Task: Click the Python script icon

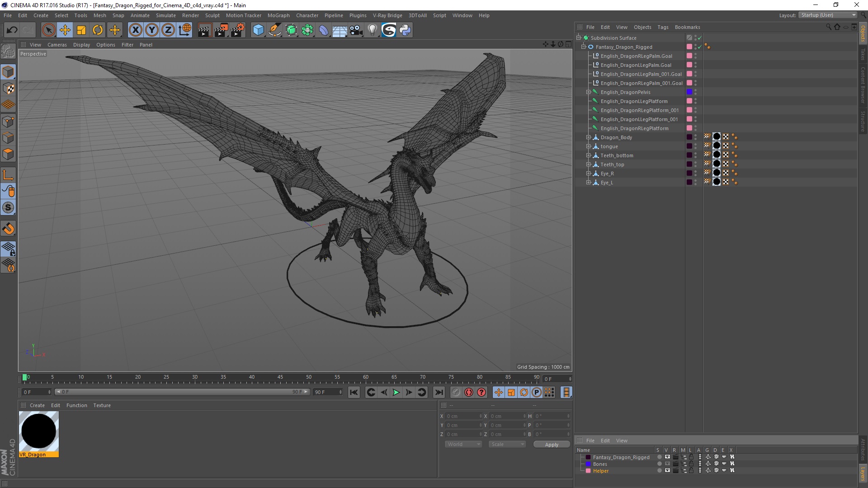Action: pos(405,30)
